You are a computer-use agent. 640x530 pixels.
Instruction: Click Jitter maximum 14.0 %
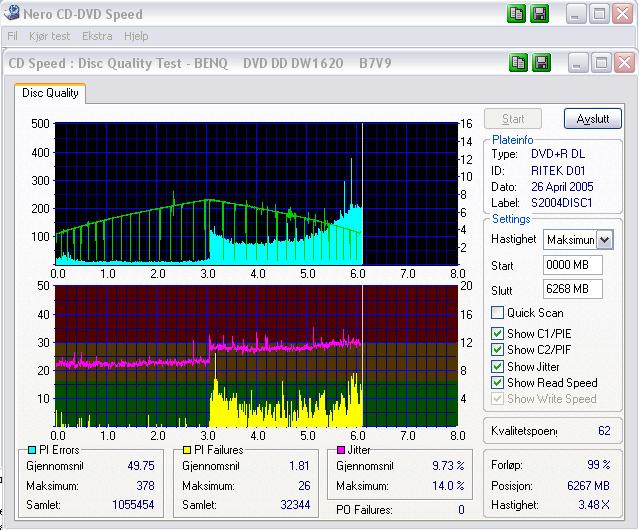click(x=448, y=485)
